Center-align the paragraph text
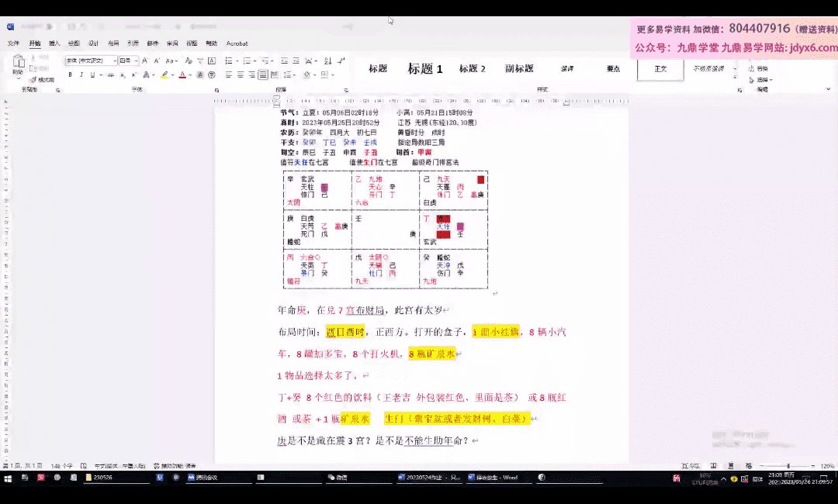Screen dimensions: 838x504 241,75
